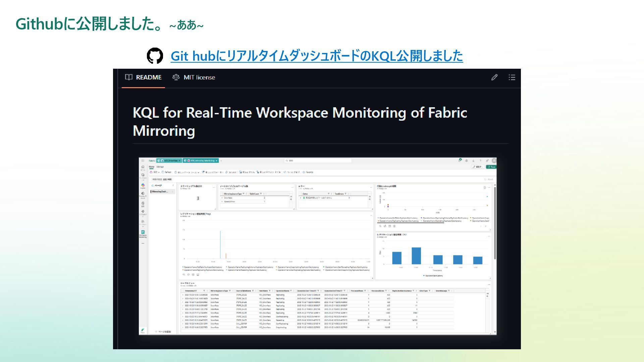
Task: Click the pencil edit icon for README
Action: [x=494, y=77]
